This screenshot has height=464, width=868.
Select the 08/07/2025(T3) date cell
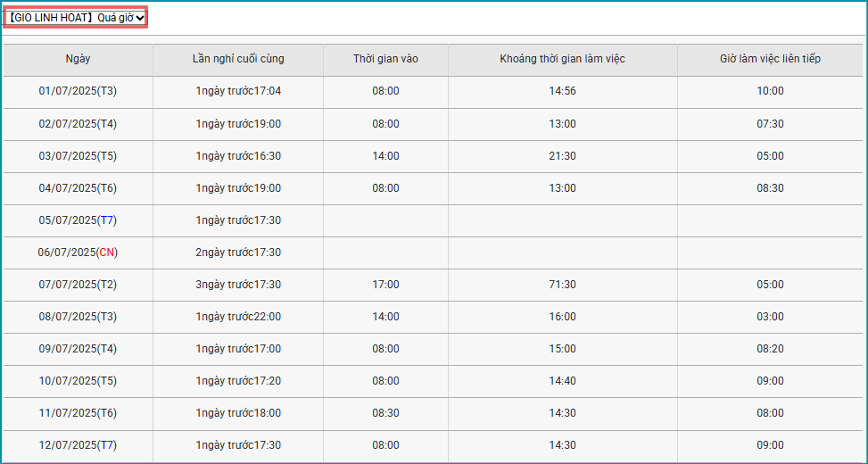coord(78,317)
